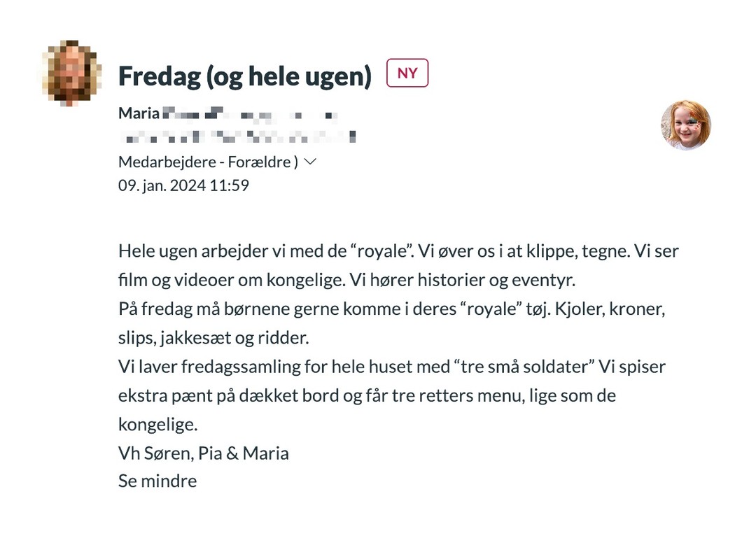
Task: Open the "Fredag (og hele ugen)" title
Action: [244, 76]
